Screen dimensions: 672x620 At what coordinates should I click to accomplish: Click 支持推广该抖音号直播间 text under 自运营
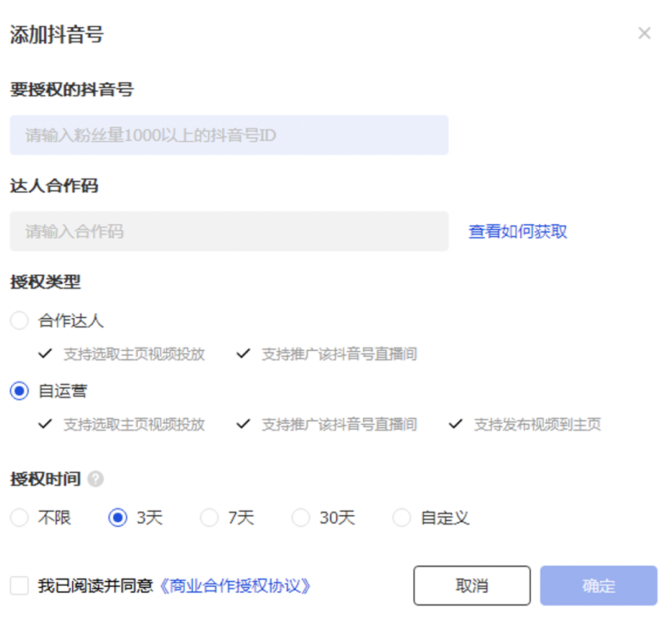pyautogui.click(x=340, y=424)
